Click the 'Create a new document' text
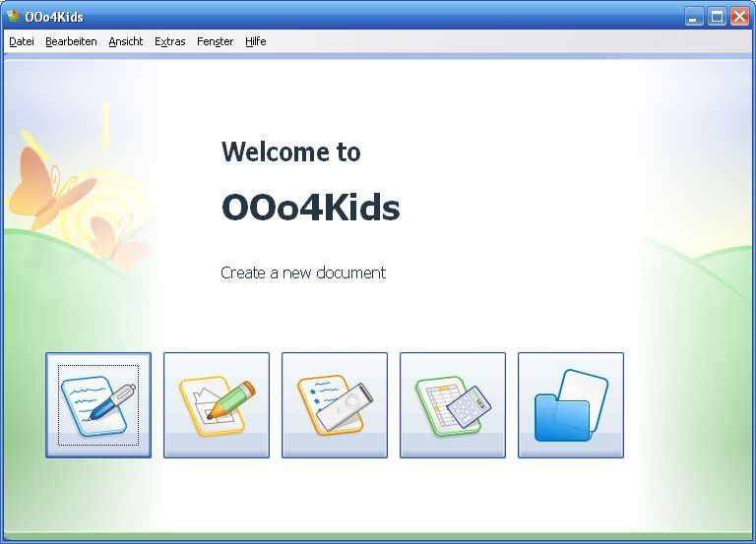This screenshot has width=756, height=544. click(x=303, y=272)
